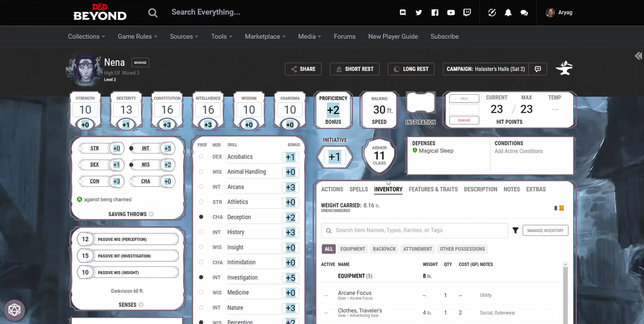Select the Backpack inventory filter
644x324 pixels.
(384, 249)
